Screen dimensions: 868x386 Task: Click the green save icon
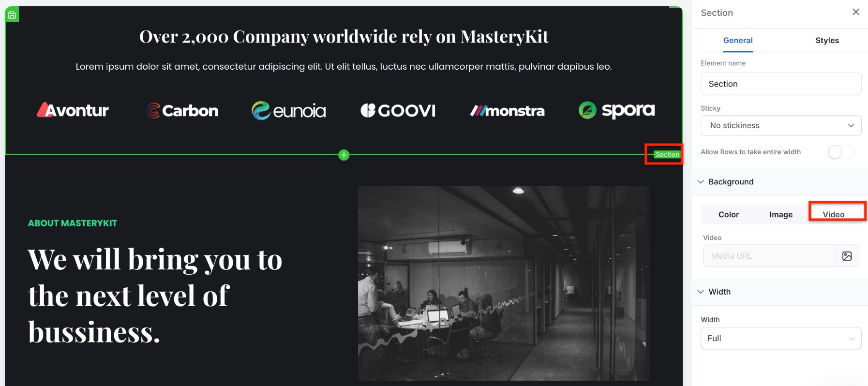tap(12, 15)
